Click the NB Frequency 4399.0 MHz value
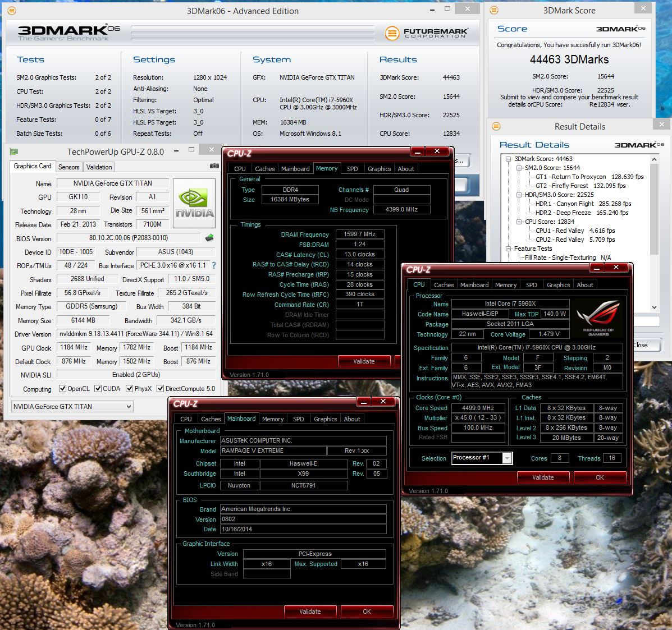The height and width of the screenshot is (630, 672). coord(401,209)
